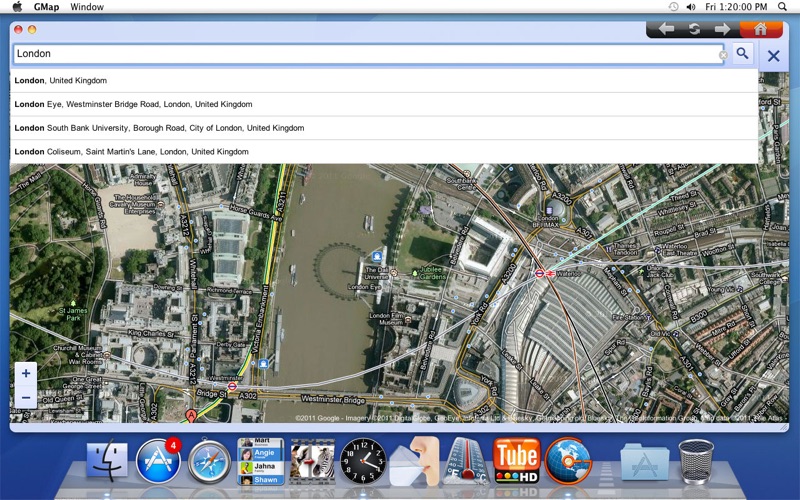Viewport: 800px width, 500px height.
Task: Launch Safari from the Dock
Action: point(209,462)
